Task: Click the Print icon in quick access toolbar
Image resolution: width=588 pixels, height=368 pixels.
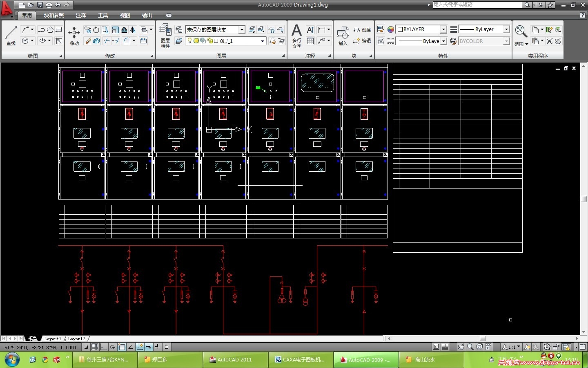Action: (x=49, y=5)
